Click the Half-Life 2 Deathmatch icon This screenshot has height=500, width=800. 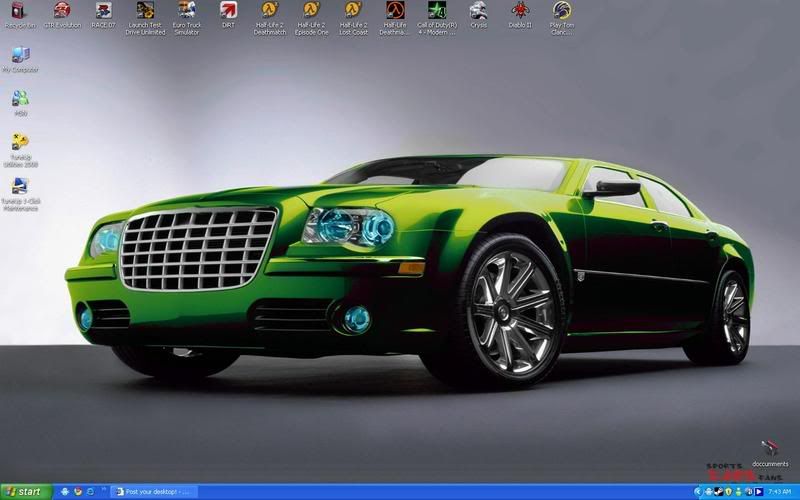pos(269,13)
